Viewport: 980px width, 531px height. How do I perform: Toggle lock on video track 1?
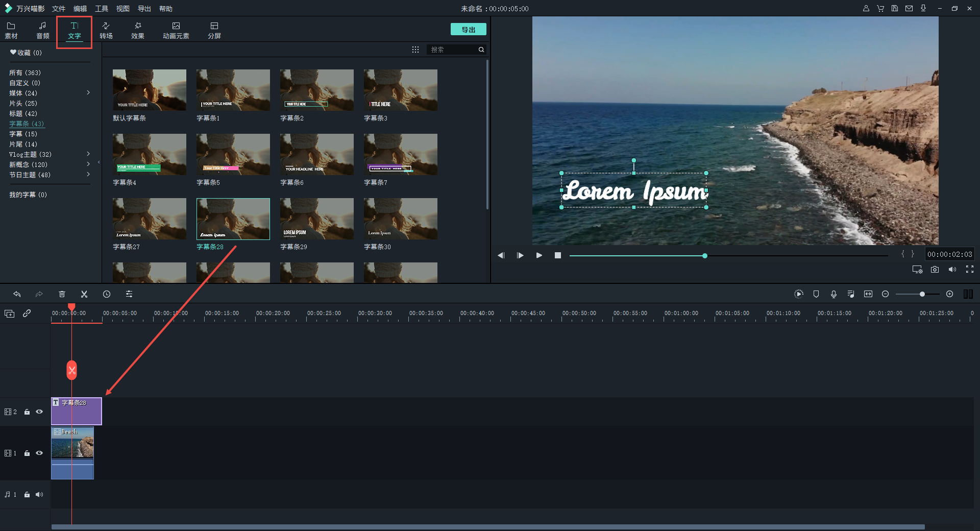pyautogui.click(x=27, y=453)
